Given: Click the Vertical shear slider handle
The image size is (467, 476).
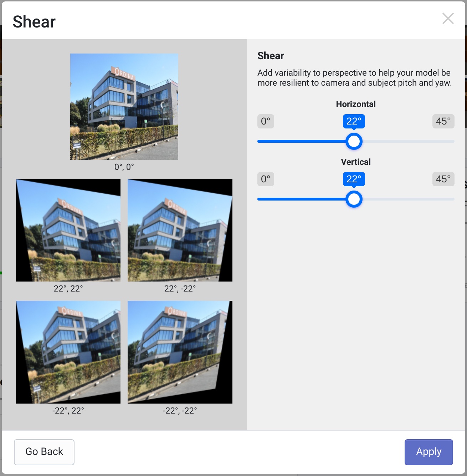Looking at the screenshot, I should tap(354, 199).
